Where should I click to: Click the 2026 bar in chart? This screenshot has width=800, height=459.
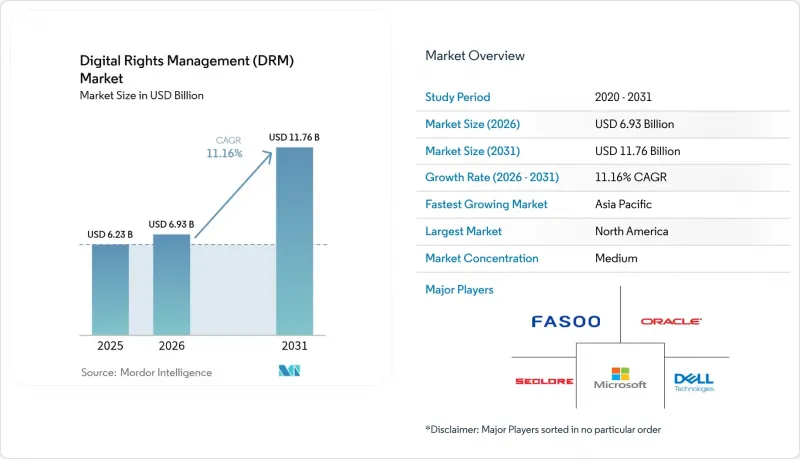(171, 285)
